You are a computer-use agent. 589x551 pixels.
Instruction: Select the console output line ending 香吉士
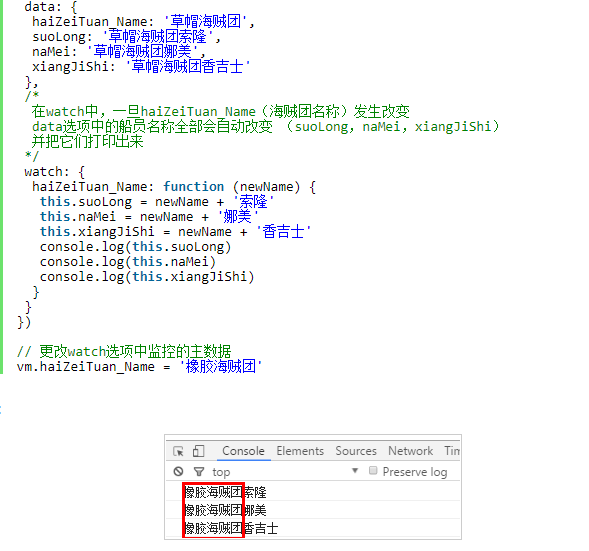point(313,528)
